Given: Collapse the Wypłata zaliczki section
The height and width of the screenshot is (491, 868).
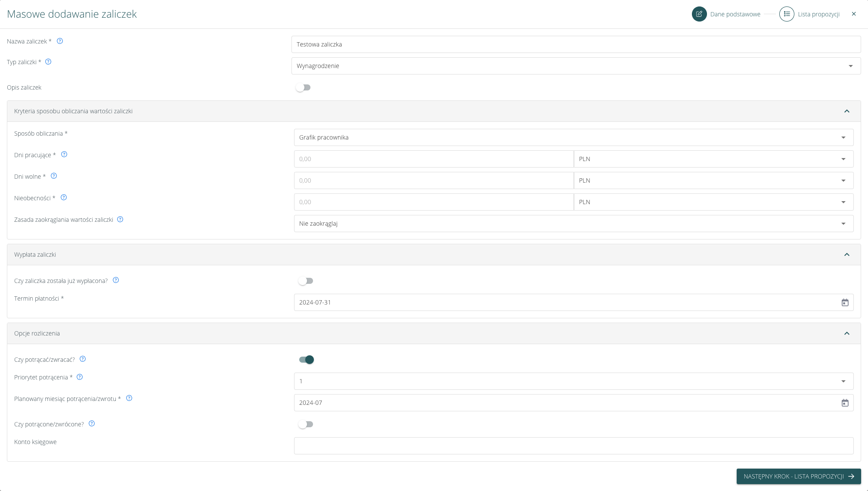Looking at the screenshot, I should click(x=846, y=255).
